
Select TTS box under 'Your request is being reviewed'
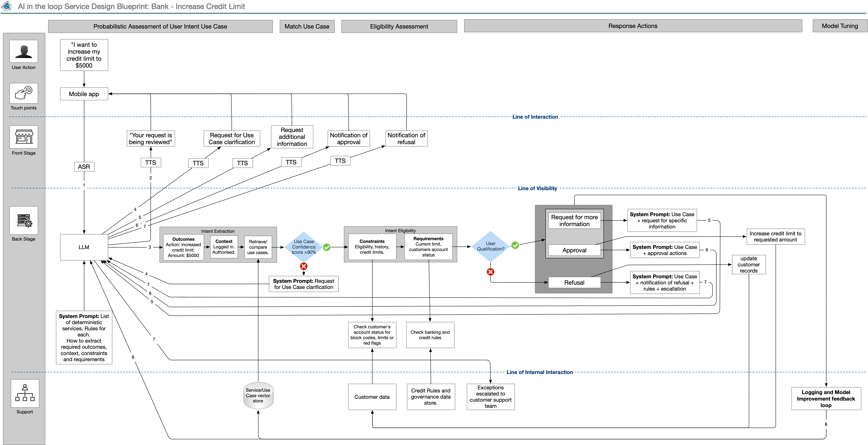pos(151,163)
